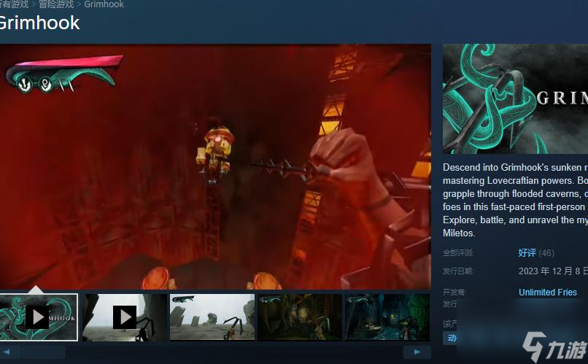Play the first Grimhook logo trailer thumbnail
Image resolution: width=588 pixels, height=364 pixels.
pos(39,317)
